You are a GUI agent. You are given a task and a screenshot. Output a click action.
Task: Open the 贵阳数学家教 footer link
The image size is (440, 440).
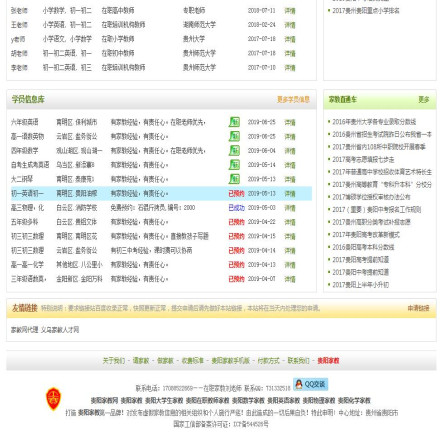248,400
